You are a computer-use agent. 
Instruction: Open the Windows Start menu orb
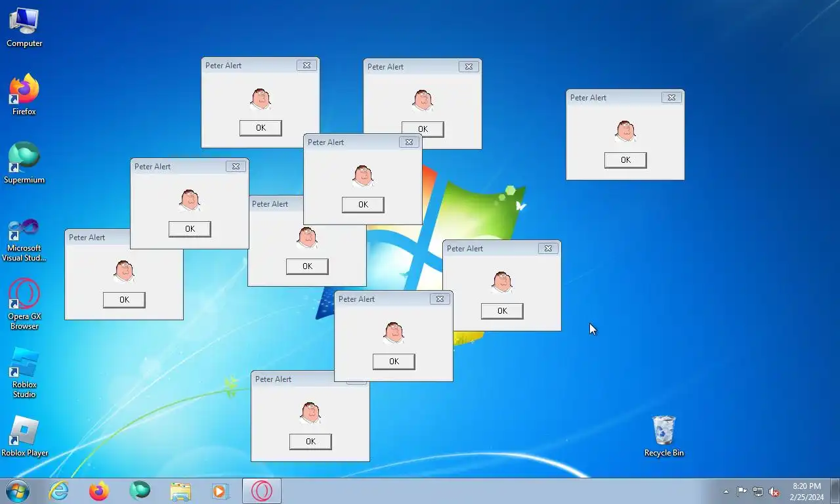click(18, 491)
